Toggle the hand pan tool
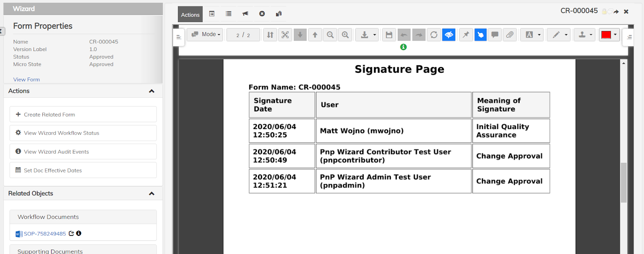The image size is (644, 254). [480, 35]
